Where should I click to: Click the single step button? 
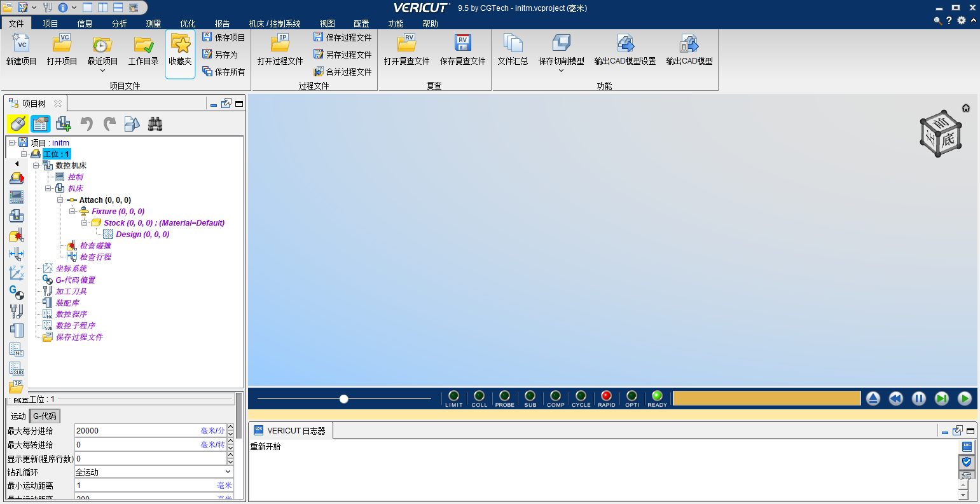coord(942,398)
